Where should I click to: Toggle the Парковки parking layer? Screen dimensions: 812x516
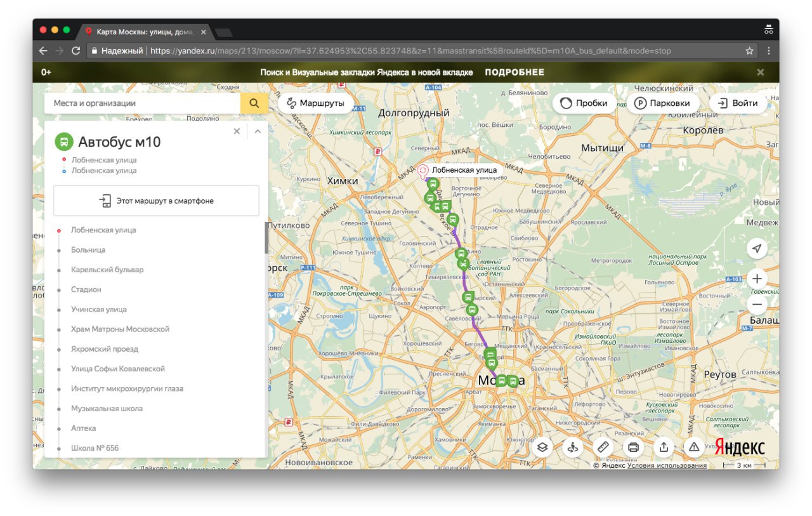click(663, 103)
